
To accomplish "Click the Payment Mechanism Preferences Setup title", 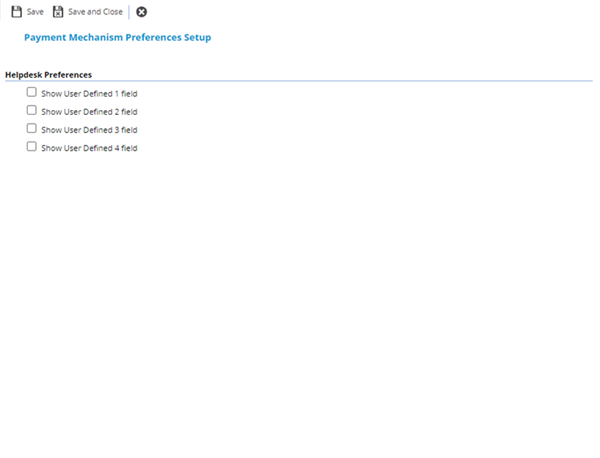I will point(117,37).
